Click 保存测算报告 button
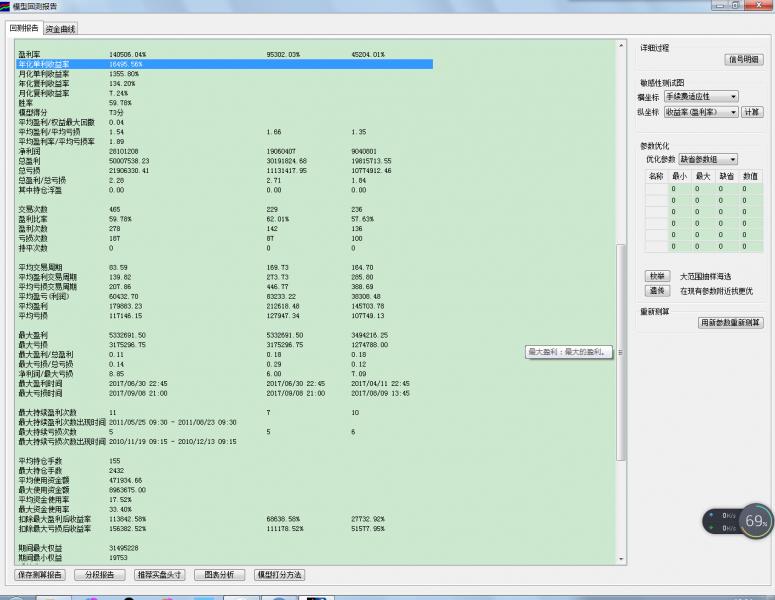Viewport: 775px width, 600px height. coord(40,575)
